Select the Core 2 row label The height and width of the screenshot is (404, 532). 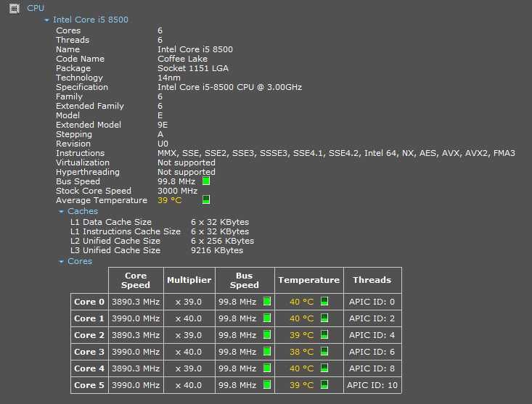click(x=89, y=335)
